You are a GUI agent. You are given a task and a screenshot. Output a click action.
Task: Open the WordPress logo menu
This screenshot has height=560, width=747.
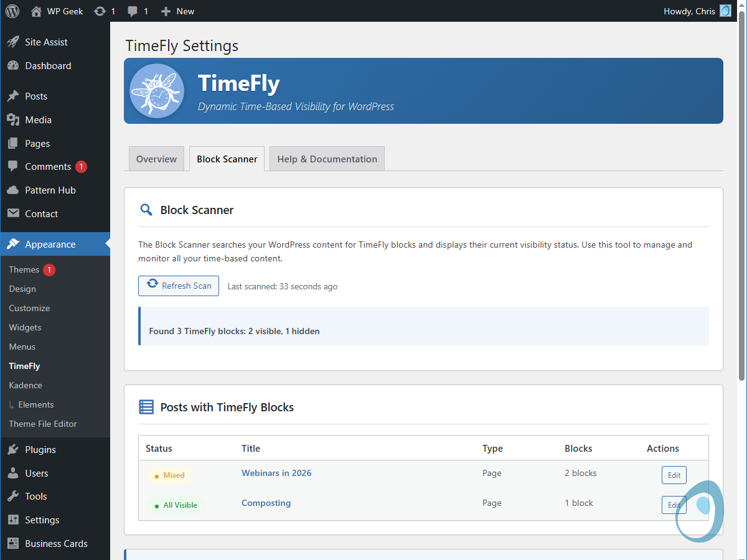(12, 11)
